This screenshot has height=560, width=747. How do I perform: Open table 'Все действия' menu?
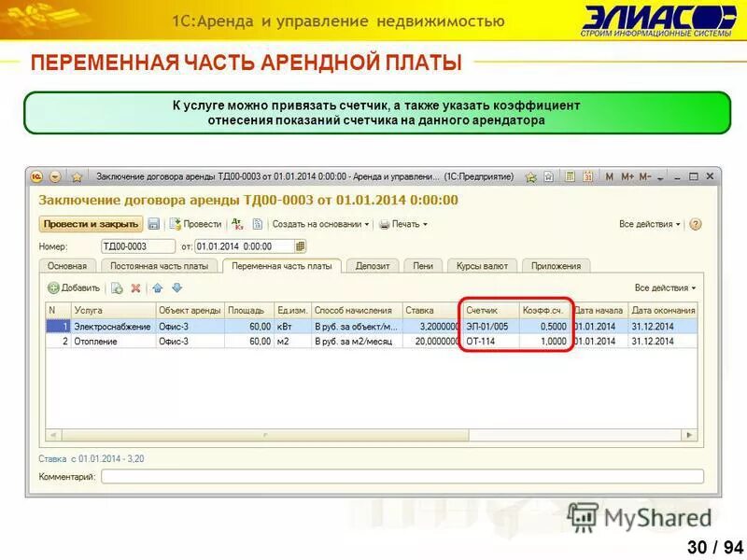click(x=665, y=287)
